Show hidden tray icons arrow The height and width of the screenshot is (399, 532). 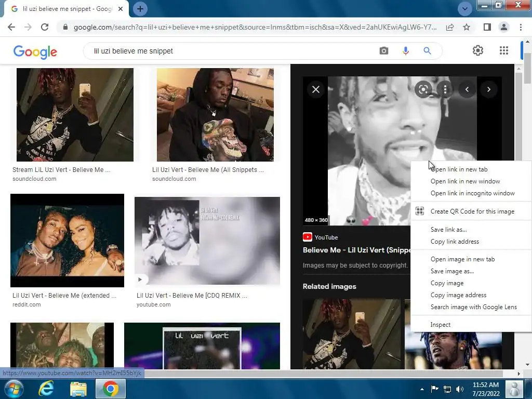tap(422, 389)
